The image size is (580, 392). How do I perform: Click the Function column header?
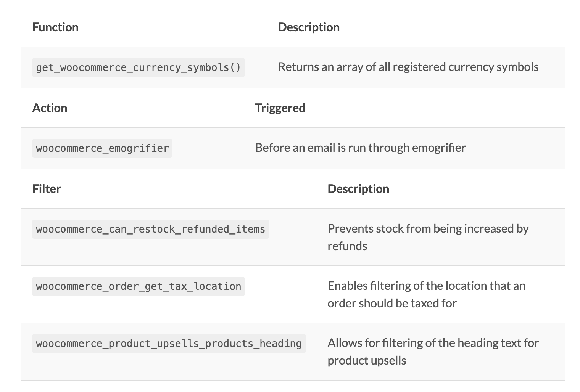pos(55,27)
